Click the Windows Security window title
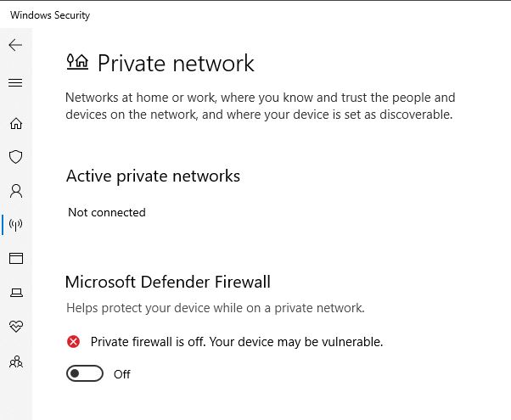The height and width of the screenshot is (420, 511). point(50,15)
